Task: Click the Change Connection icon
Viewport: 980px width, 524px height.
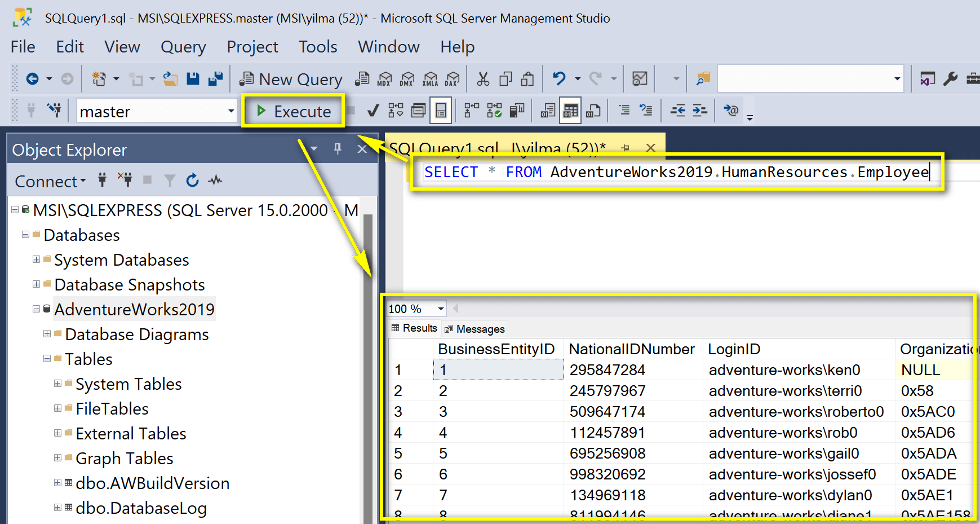Action: [x=54, y=110]
